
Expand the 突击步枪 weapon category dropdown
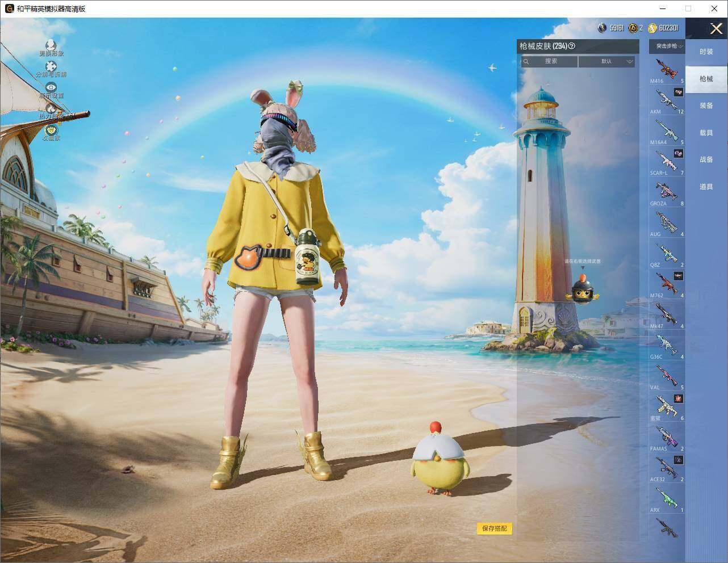tap(667, 46)
